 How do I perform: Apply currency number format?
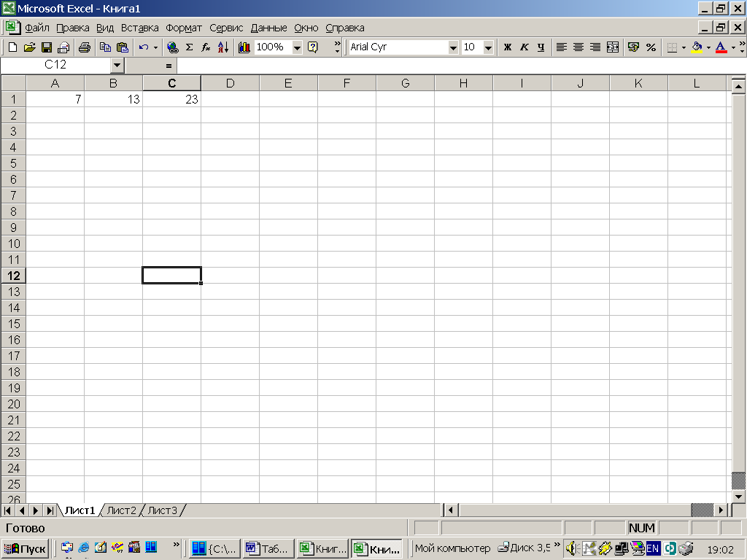click(633, 47)
